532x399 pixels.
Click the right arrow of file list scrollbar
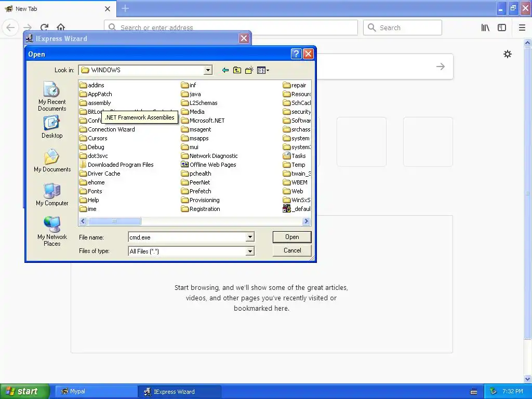tap(306, 221)
